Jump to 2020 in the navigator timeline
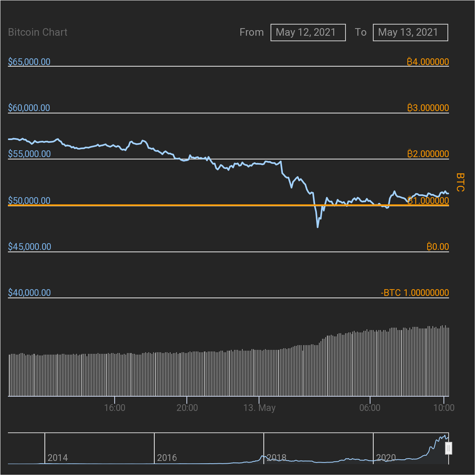The image size is (476, 476). [x=386, y=458]
